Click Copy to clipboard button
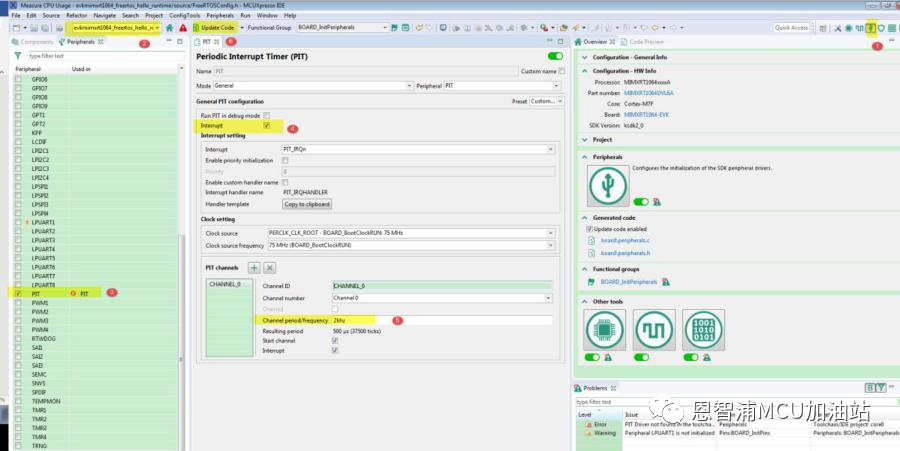Screen dimensions: 900x451 307,204
